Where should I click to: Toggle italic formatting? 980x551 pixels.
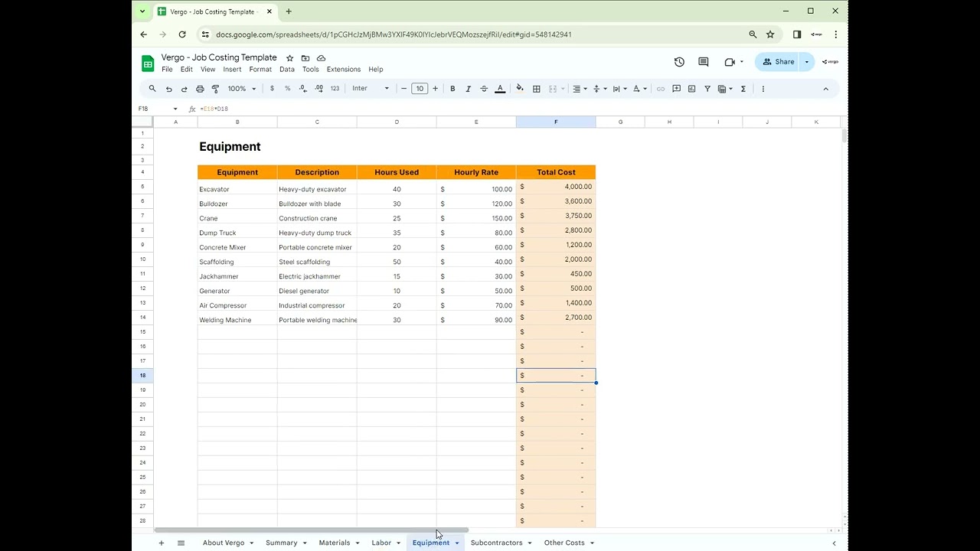(468, 89)
